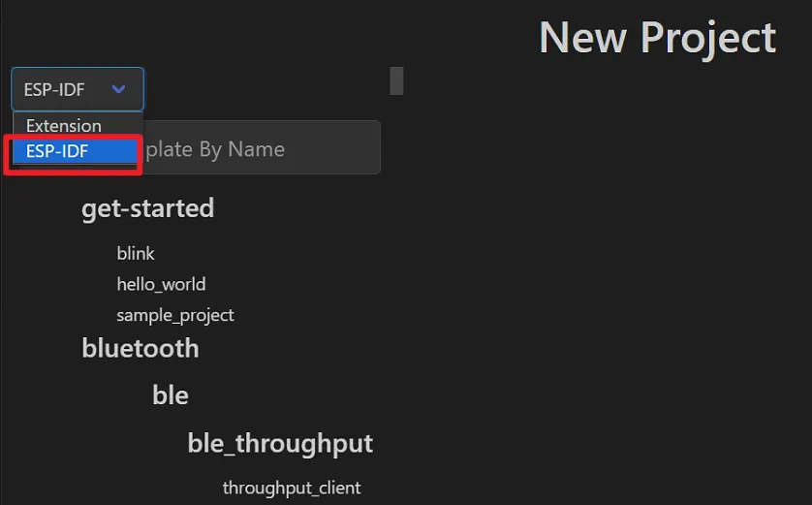Focus the template search by name field
The image size is (812, 505).
tap(262, 149)
